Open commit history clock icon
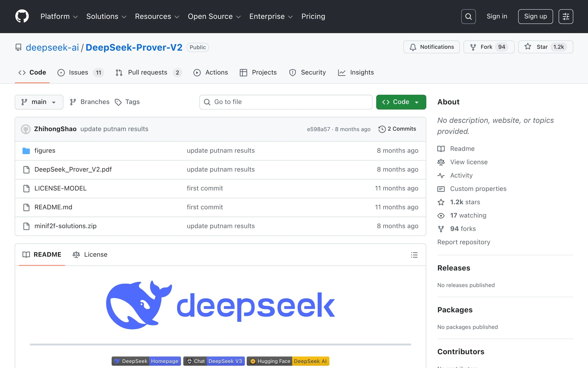The width and height of the screenshot is (588, 368). (382, 129)
